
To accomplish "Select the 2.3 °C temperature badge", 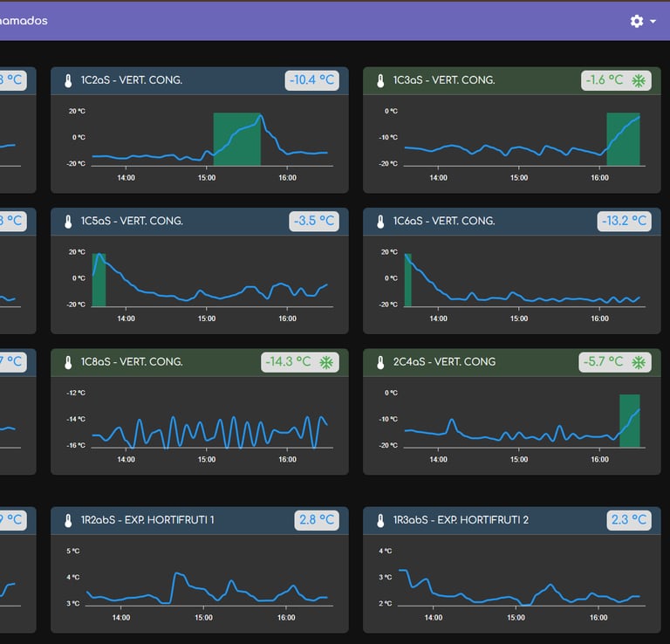I will [x=629, y=520].
